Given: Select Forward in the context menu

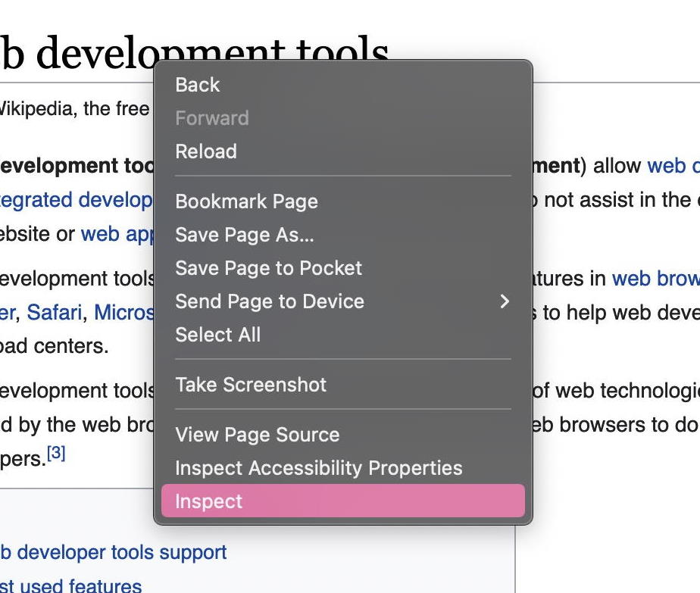Looking at the screenshot, I should (343, 118).
